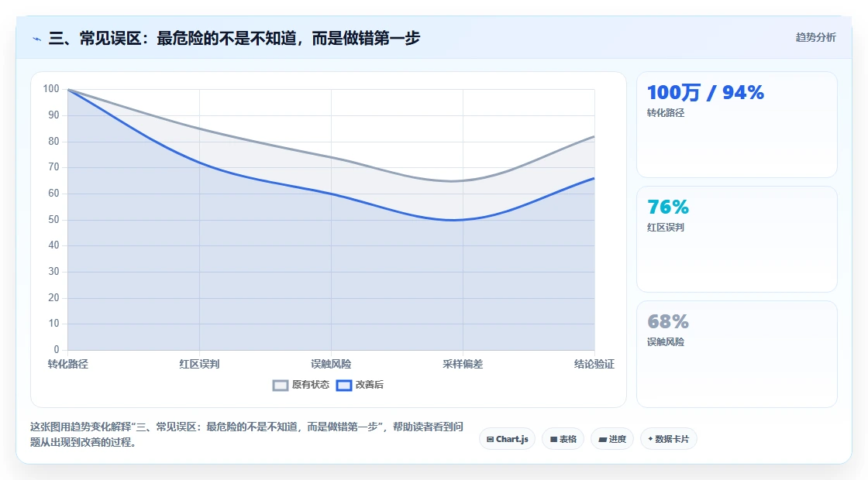868x480 pixels.
Task: Open the 68% 误触风险 card
Action: 737,354
